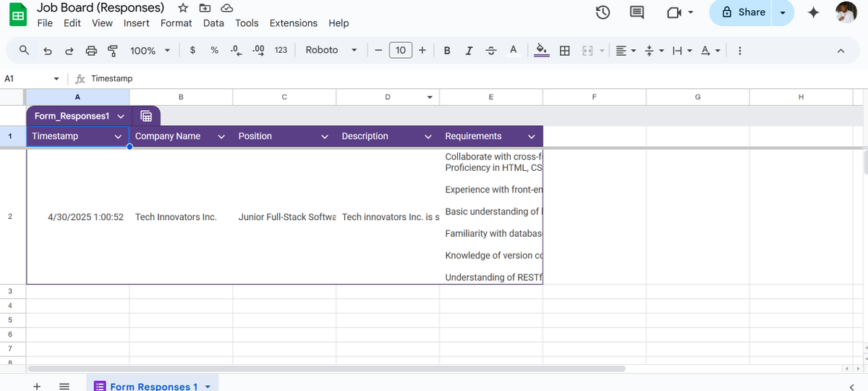Check the cloud save status icon
Screen dimensions: 868x391
tap(226, 8)
